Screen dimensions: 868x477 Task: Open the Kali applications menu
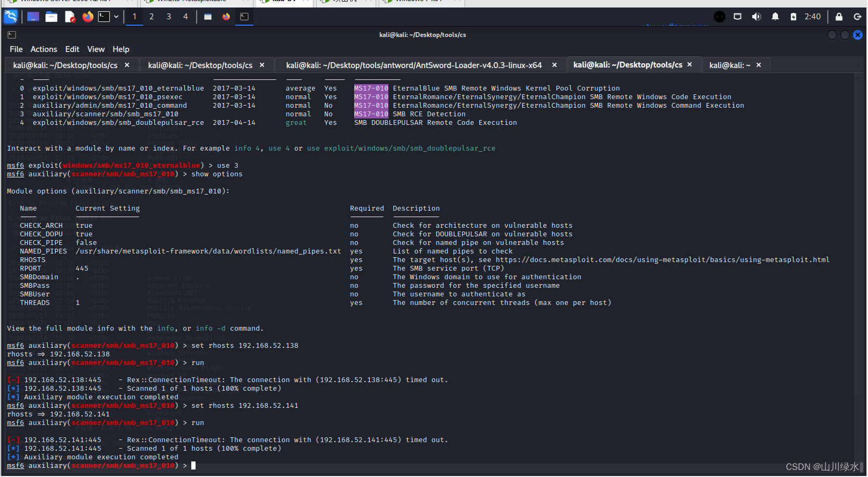click(11, 17)
